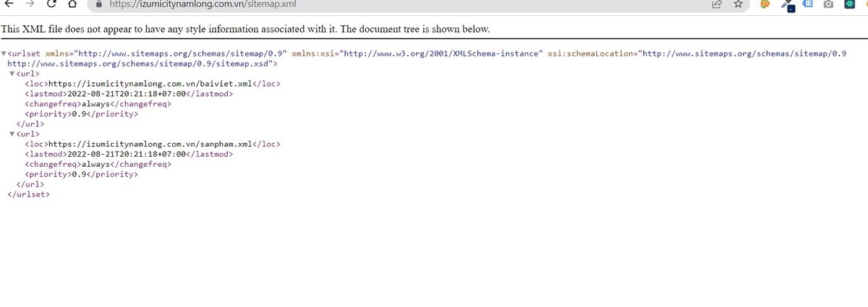Click the xmlns:xsi XMLSchema-instance attribute value
The height and width of the screenshot is (307, 868).
442,53
